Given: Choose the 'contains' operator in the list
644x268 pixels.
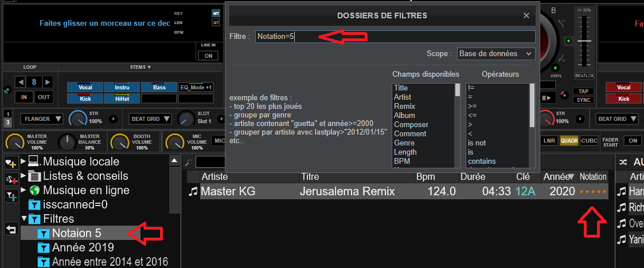Looking at the screenshot, I should [482, 161].
